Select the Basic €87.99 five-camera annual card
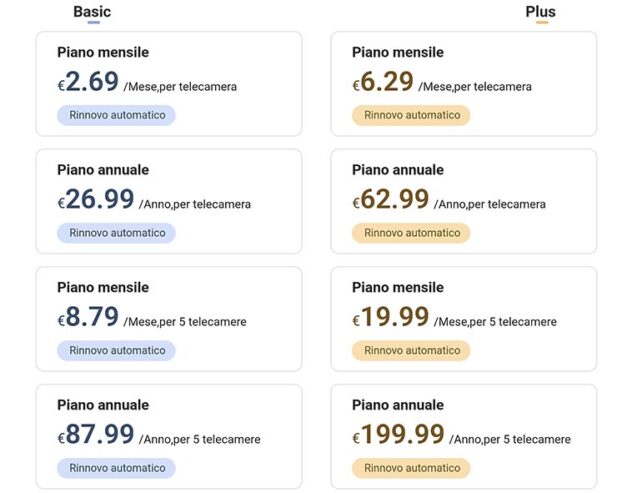The image size is (617, 493). pyautogui.click(x=168, y=437)
